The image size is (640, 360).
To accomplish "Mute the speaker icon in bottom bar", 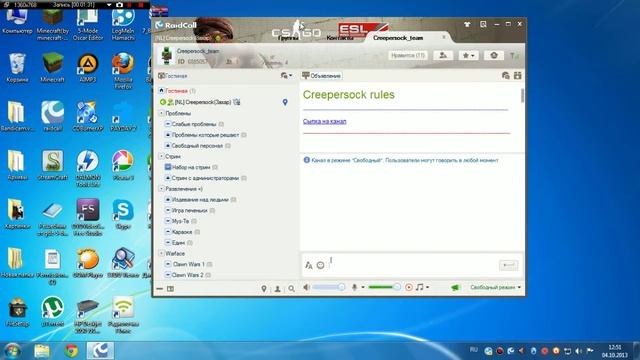I will click(x=306, y=287).
